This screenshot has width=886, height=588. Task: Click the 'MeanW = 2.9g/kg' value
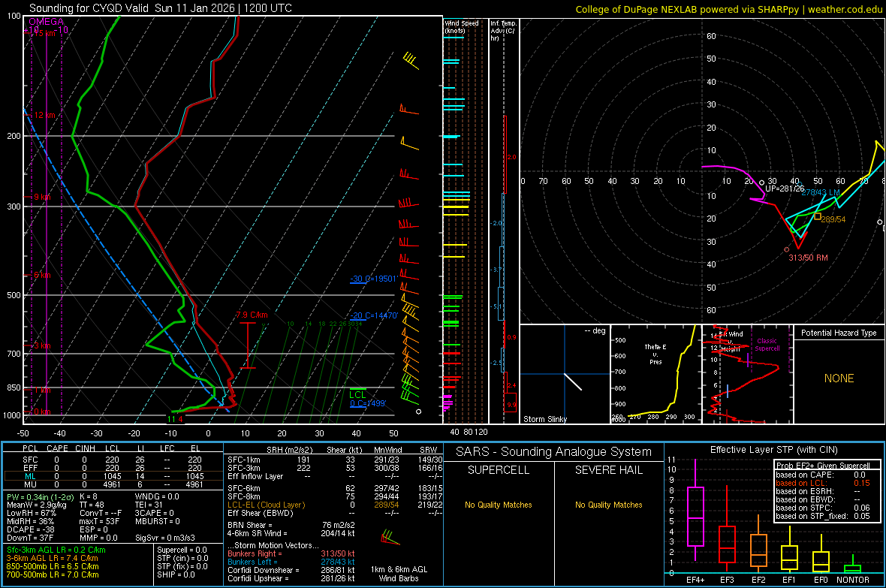36,505
